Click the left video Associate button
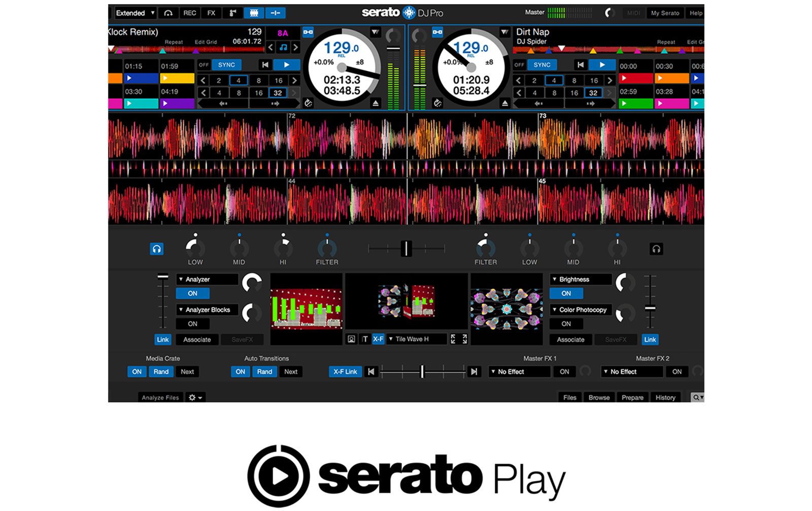The height and width of the screenshot is (511, 812). (197, 339)
